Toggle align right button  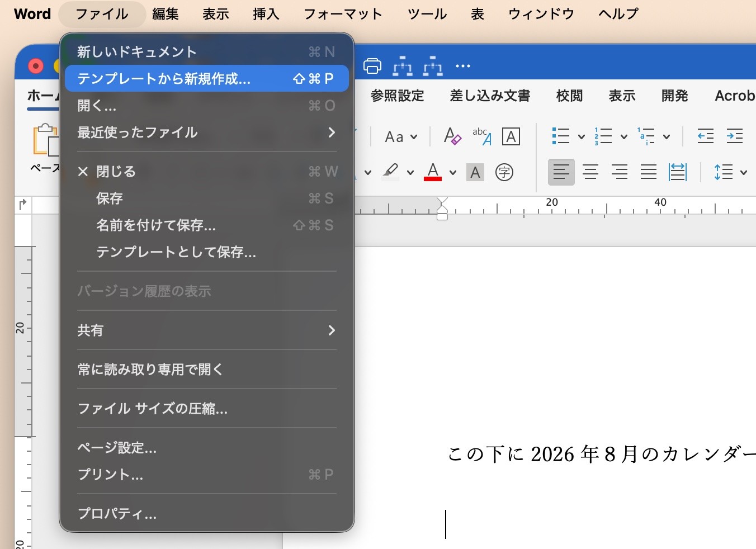click(620, 172)
